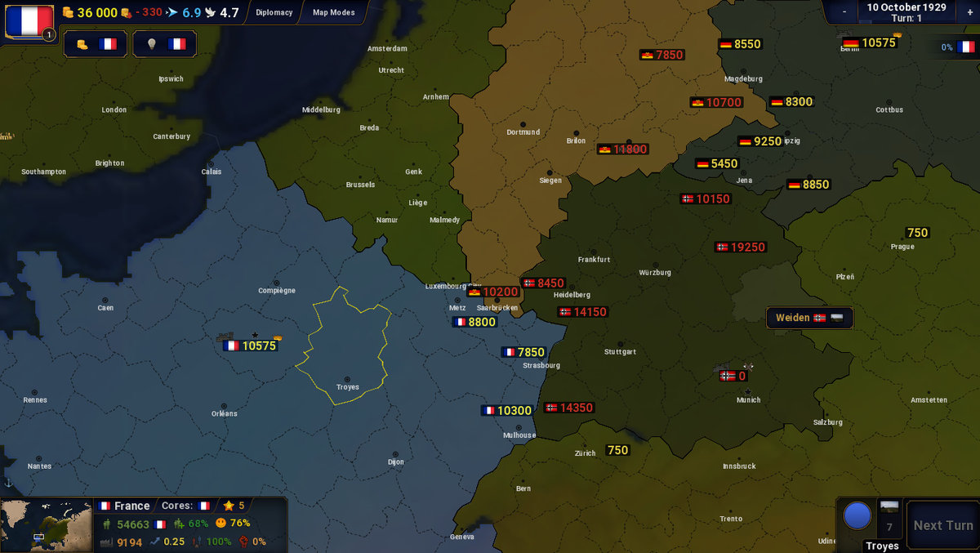Select the French army of 10575 near Orléans
Screen dimensions: 980x553
pos(251,346)
